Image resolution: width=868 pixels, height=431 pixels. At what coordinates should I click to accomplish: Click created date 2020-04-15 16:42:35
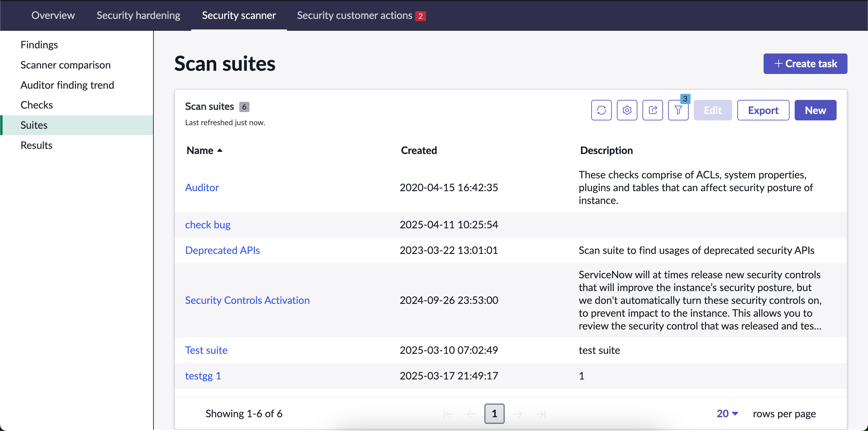[x=449, y=187]
